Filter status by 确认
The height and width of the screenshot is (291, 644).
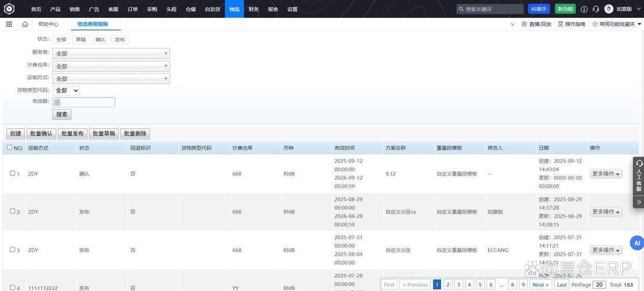click(x=100, y=40)
